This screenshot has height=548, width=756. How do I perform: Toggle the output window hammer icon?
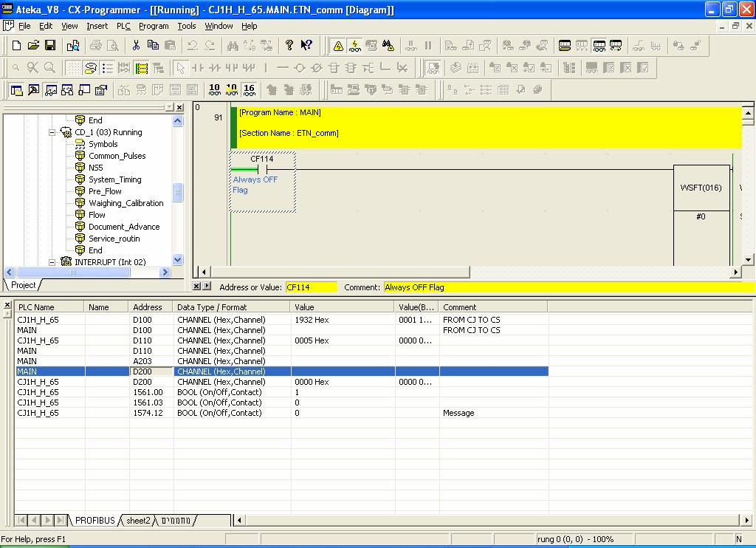coord(34,89)
